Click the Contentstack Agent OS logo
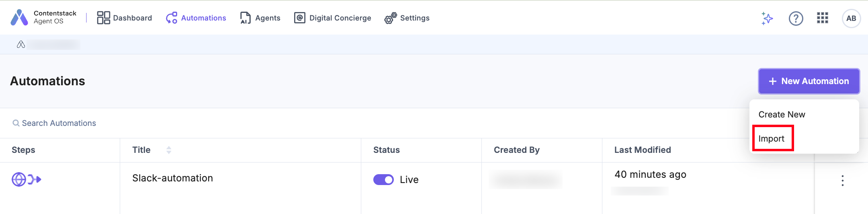This screenshot has width=868, height=214. click(x=19, y=18)
